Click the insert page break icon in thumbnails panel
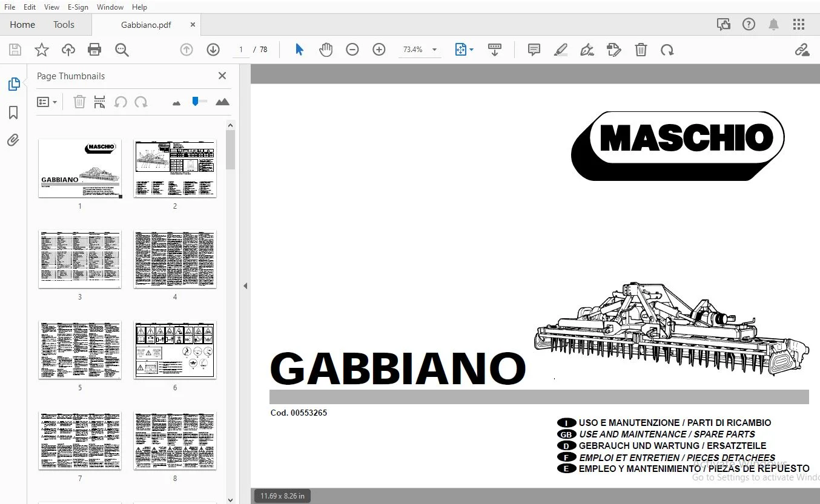Screen dimensions: 820x504 [100, 102]
